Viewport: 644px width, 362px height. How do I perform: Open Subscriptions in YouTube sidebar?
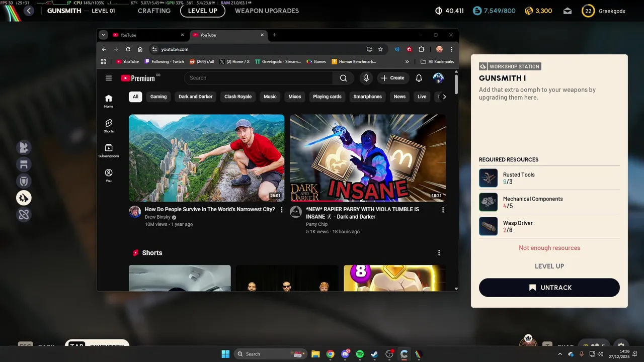click(x=109, y=150)
